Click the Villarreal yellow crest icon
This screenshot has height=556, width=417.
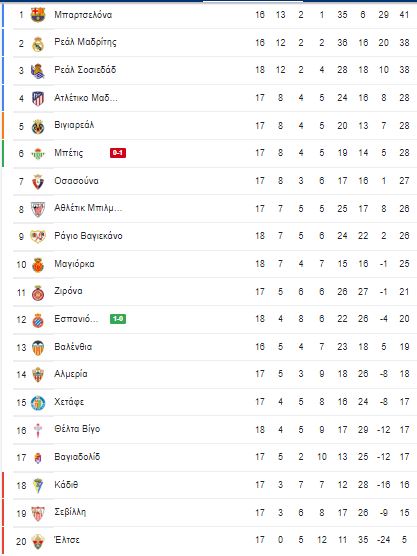pos(38,127)
